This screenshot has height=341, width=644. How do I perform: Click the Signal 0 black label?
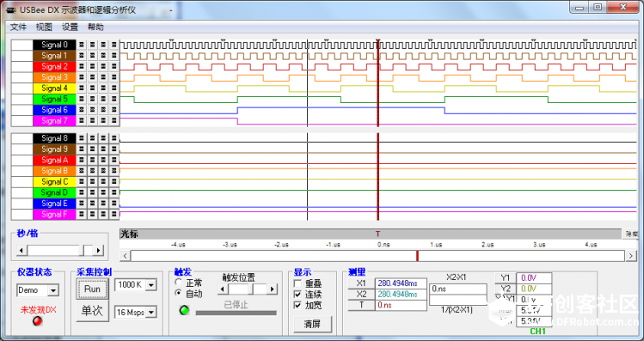click(x=55, y=45)
